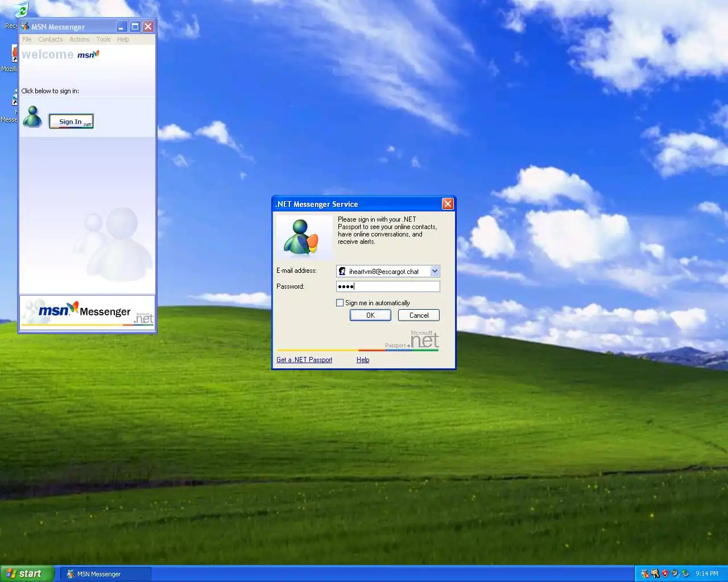Click the Safely Remove Hardware tray icon

[x=685, y=573]
